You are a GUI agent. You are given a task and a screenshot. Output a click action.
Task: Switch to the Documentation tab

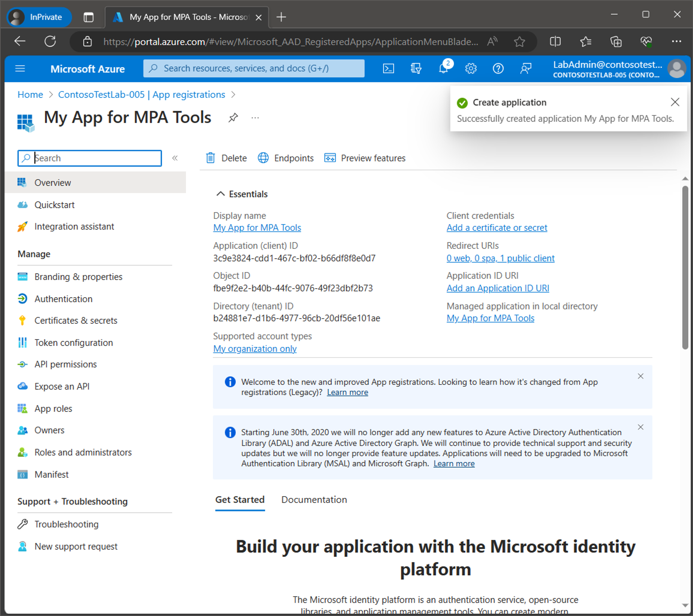coord(314,500)
